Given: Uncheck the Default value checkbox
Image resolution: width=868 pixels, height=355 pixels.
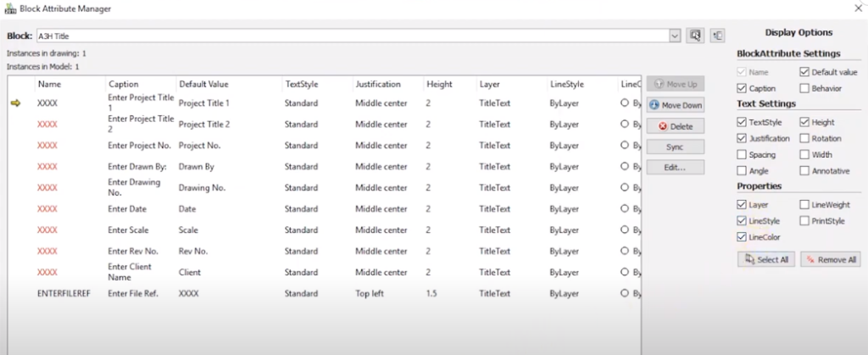Looking at the screenshot, I should [804, 72].
